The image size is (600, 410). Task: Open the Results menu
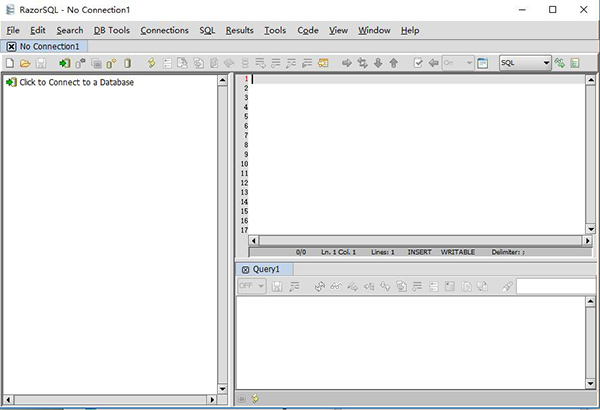click(240, 30)
